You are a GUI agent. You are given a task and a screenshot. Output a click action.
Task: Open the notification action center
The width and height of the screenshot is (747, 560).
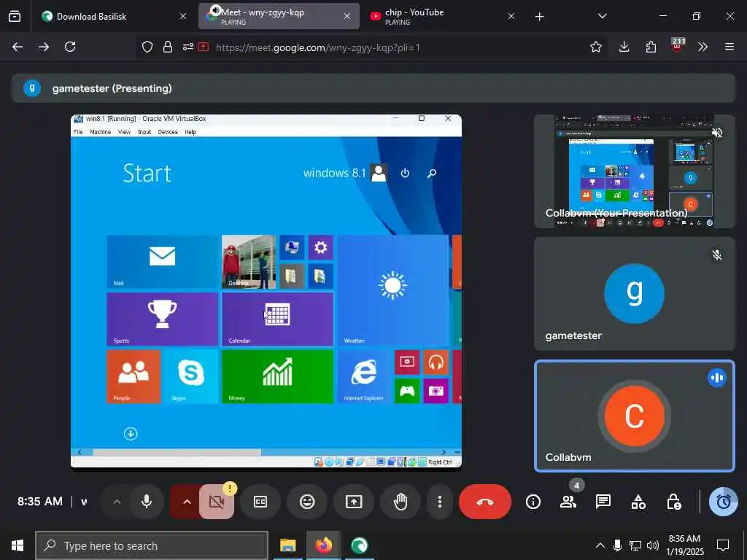[723, 545]
